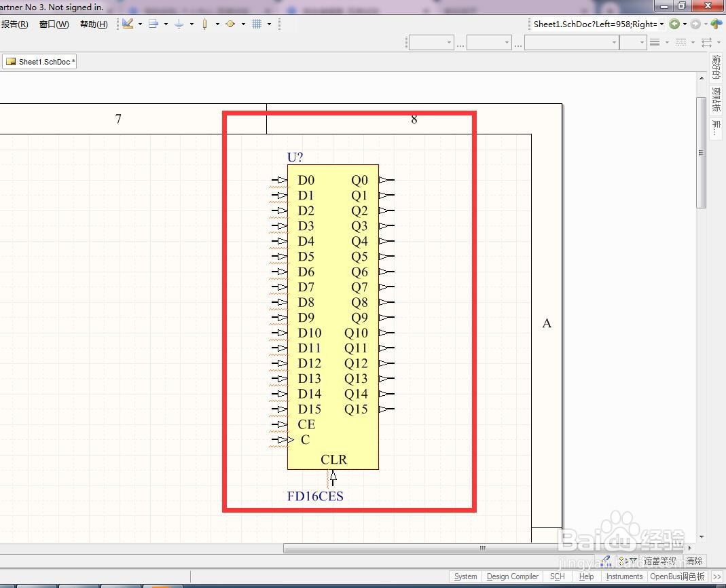This screenshot has width=726, height=588.
Task: Open the 剪贴板 side panel tab
Action: [716, 99]
